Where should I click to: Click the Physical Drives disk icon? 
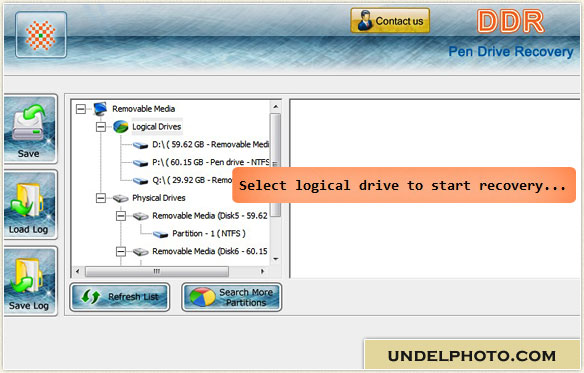tap(120, 198)
